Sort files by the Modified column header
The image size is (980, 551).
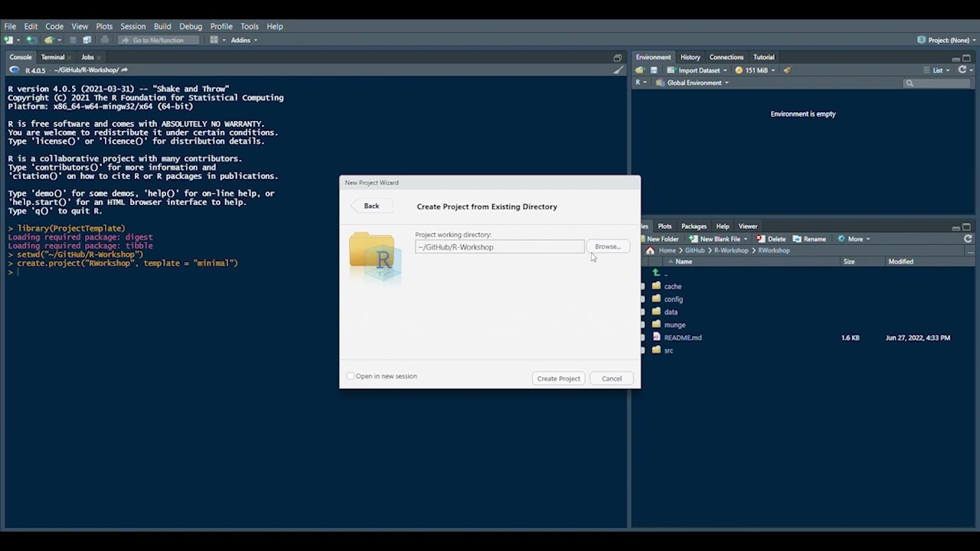pos(901,261)
